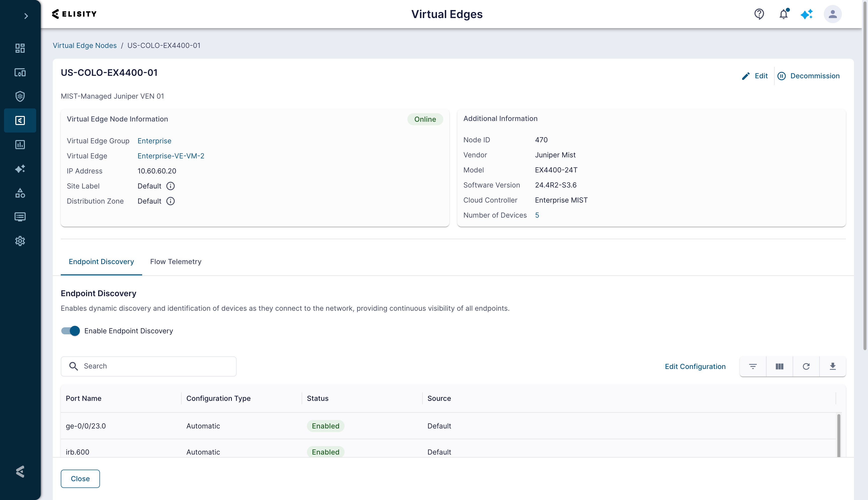Screen dimensions: 868x500
Task: Click the Node ID value 470
Action: (x=541, y=140)
